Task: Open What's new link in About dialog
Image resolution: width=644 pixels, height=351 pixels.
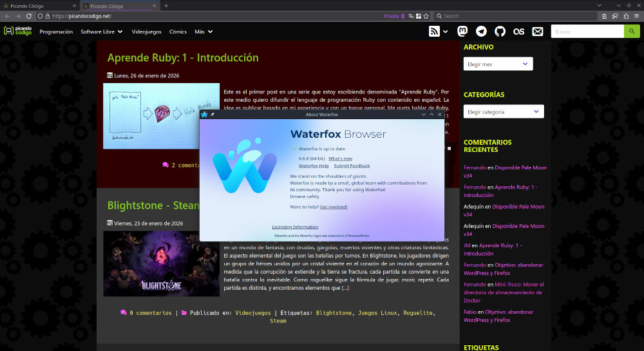Action: click(340, 158)
